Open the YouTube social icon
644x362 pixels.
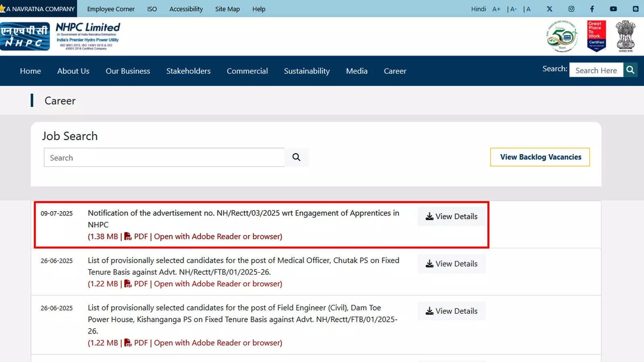point(613,9)
